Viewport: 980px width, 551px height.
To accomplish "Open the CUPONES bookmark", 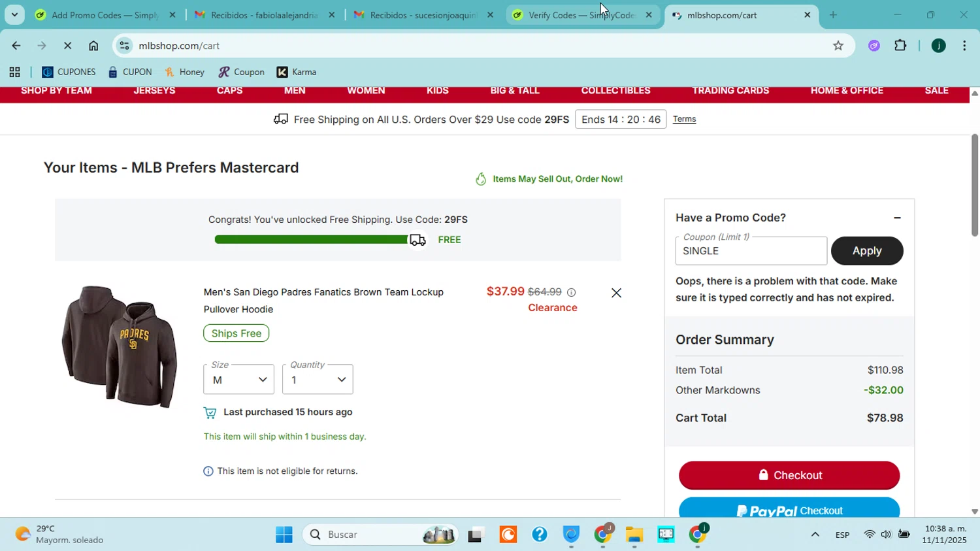I will (69, 72).
